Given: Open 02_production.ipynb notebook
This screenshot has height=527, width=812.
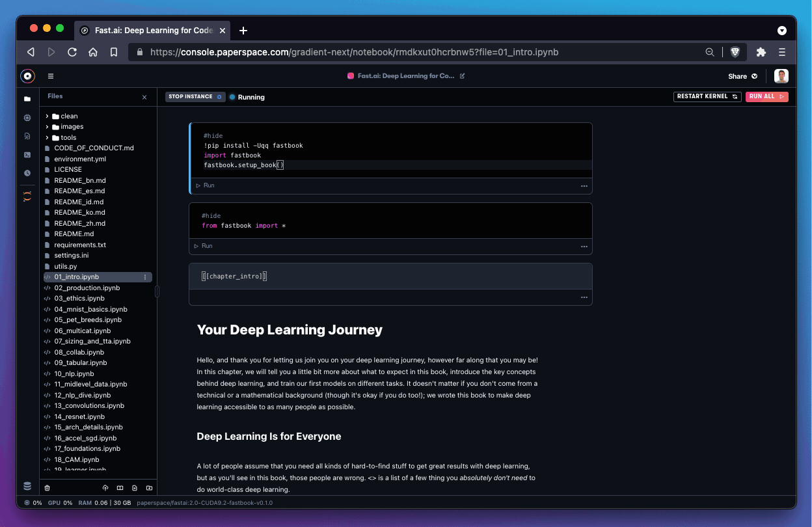Looking at the screenshot, I should point(87,288).
